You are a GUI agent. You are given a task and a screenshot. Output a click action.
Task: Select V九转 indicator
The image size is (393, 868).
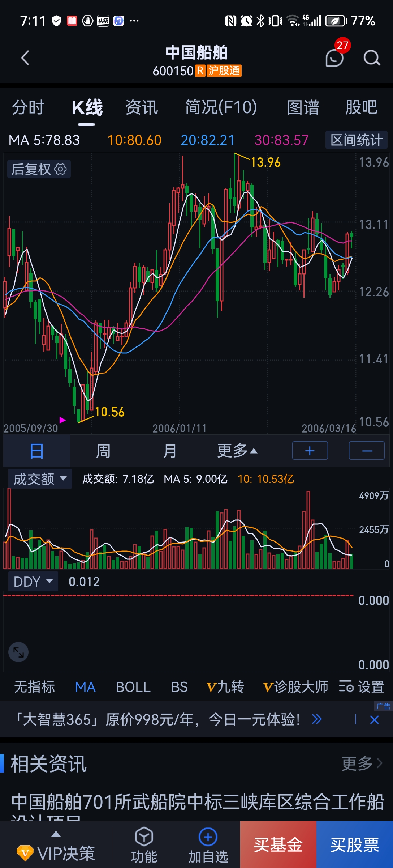click(225, 686)
